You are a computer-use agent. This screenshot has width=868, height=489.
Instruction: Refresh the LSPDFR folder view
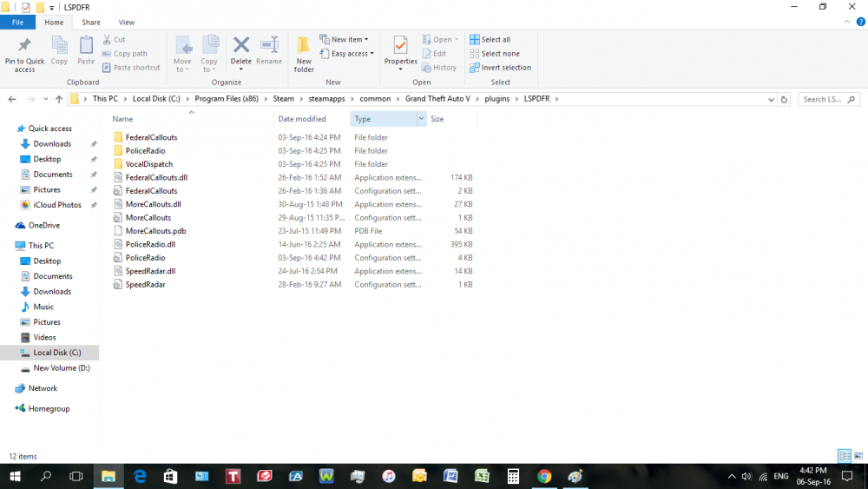point(784,100)
